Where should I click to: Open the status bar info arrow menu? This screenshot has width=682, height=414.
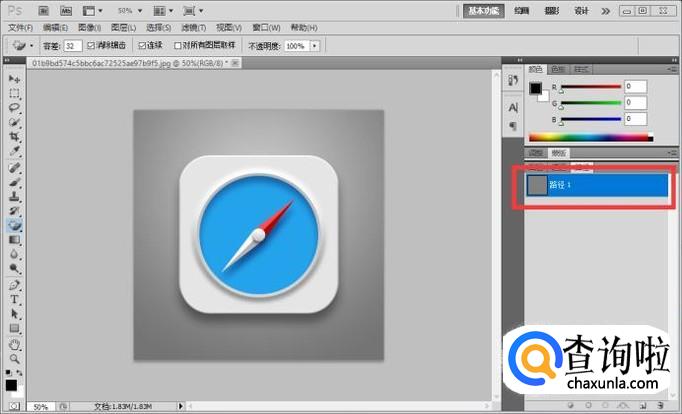click(x=181, y=406)
